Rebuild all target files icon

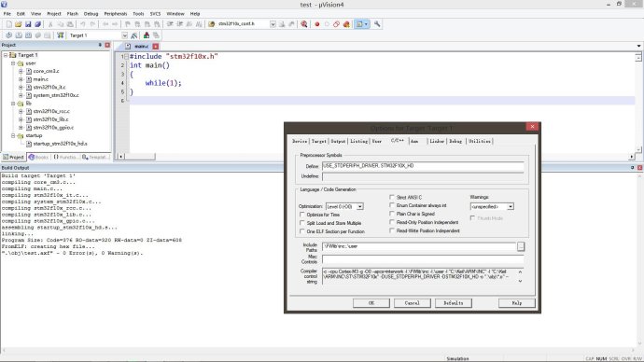click(28, 35)
